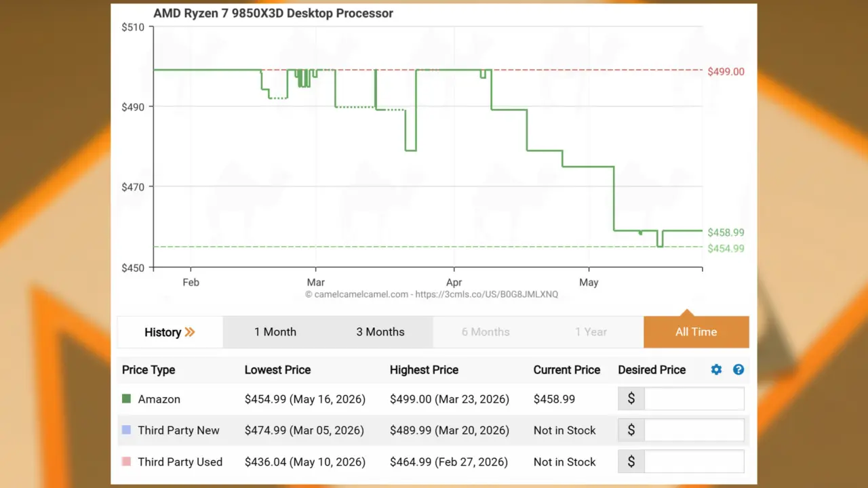Toggle the pink Third Party Used swatch

click(x=126, y=462)
